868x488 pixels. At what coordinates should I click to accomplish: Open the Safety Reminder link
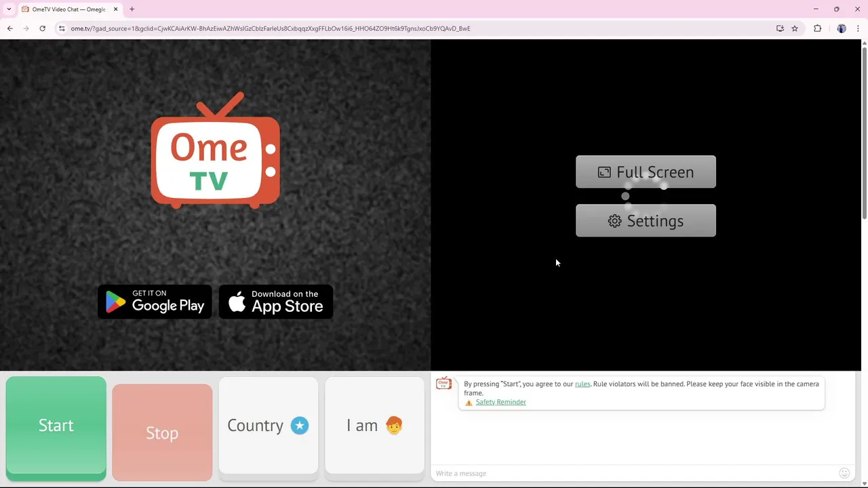pyautogui.click(x=500, y=402)
